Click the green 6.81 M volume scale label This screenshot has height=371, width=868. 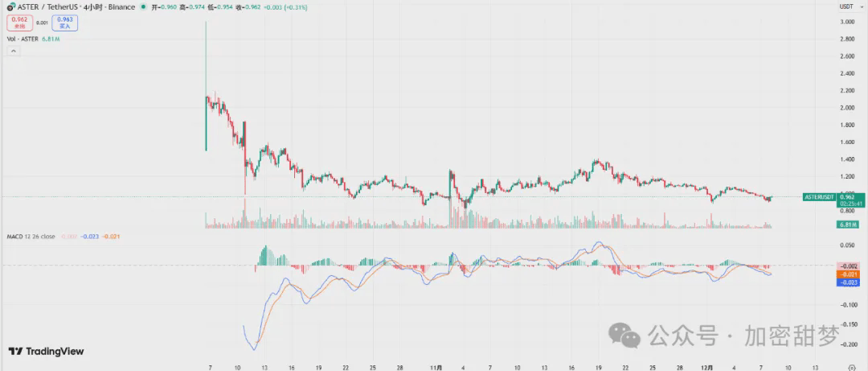(x=846, y=225)
